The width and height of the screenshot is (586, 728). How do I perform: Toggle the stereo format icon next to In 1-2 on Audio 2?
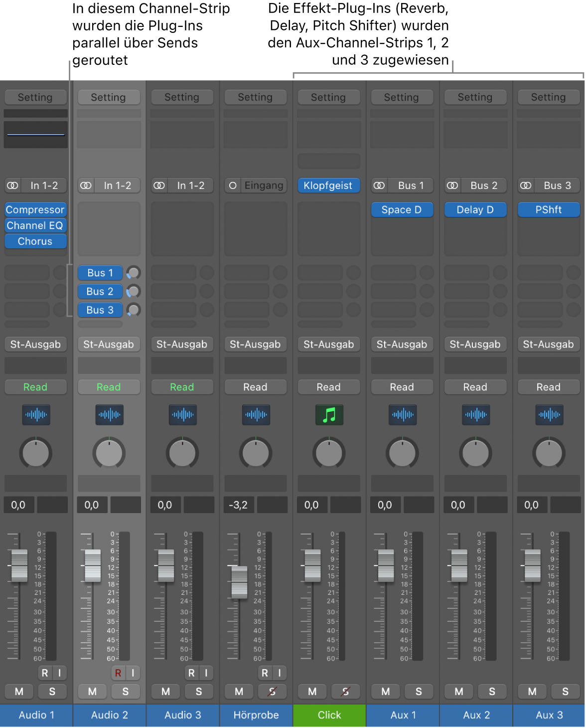[x=85, y=185]
